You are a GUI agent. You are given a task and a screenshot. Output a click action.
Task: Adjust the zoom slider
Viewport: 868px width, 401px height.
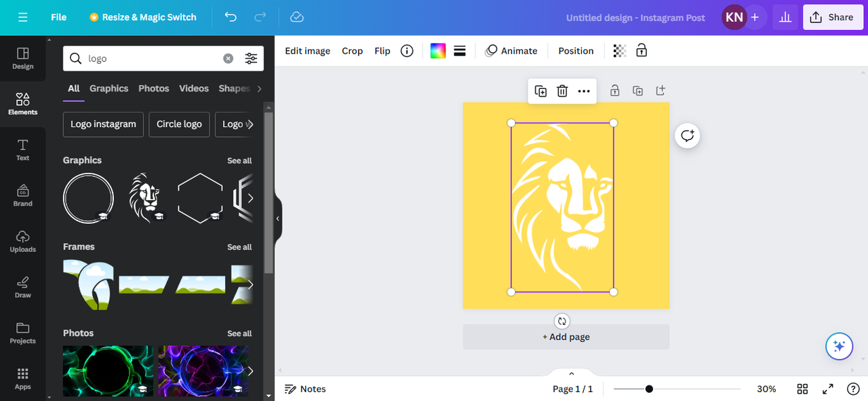pos(649,389)
